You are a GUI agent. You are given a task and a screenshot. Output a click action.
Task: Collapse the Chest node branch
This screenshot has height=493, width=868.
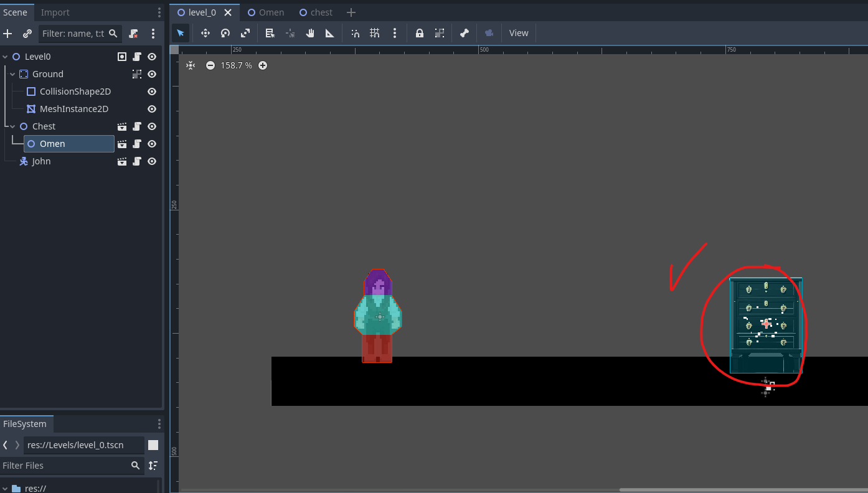[12, 126]
